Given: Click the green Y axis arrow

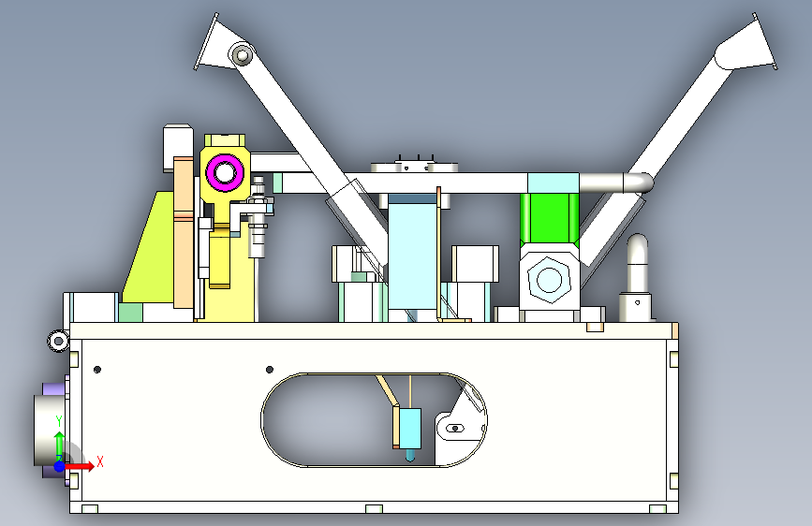Looking at the screenshot, I should pyautogui.click(x=60, y=445).
